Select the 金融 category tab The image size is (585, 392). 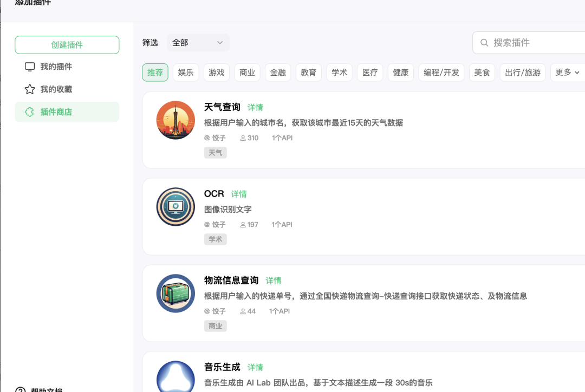tap(278, 73)
